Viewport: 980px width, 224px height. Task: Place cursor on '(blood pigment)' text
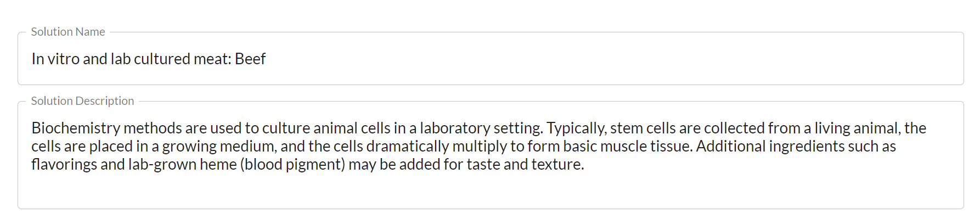pos(293,164)
